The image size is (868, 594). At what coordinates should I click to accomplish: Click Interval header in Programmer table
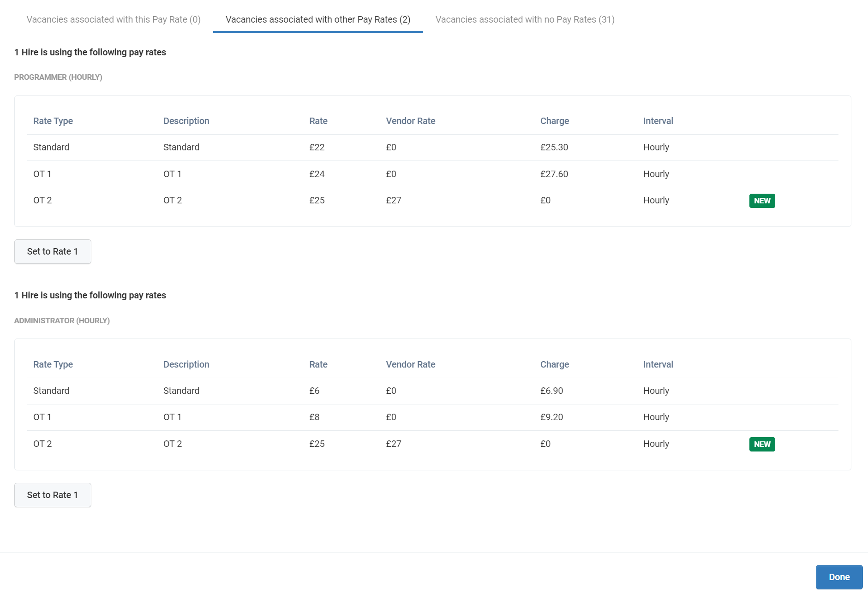tap(658, 121)
